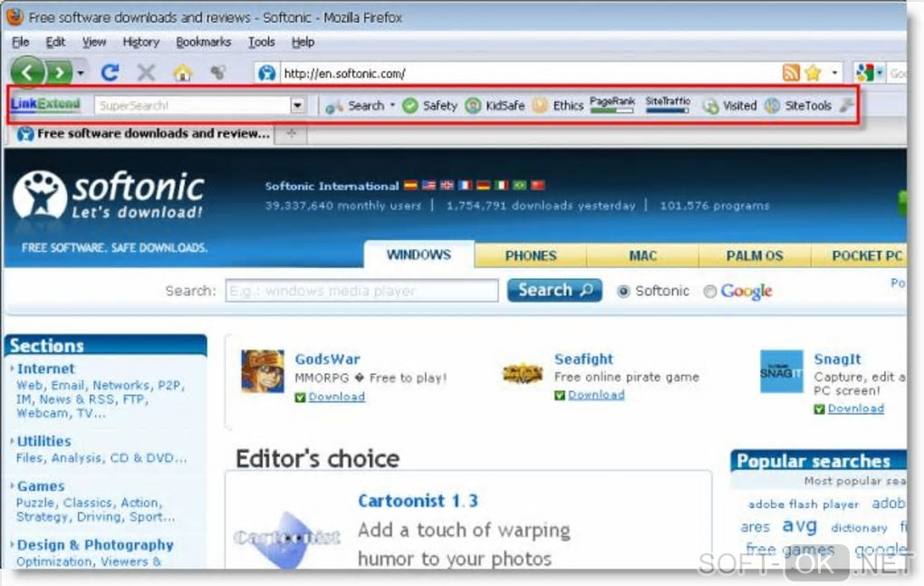Open the back/forward history dropdown arrow
924x586 pixels.
(x=81, y=73)
